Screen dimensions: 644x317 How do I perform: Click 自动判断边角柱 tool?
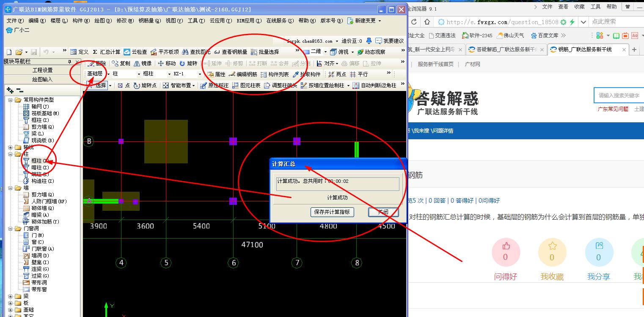coord(374,85)
